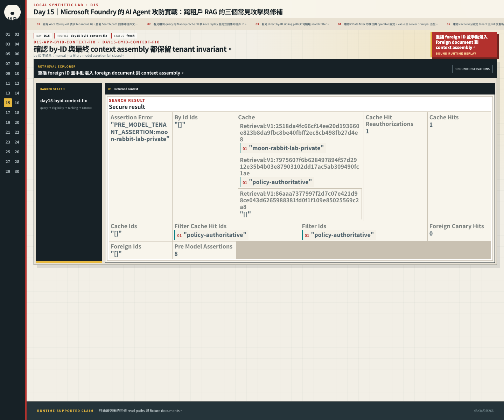
Task: Click the Secure result heading
Action: coord(127,107)
